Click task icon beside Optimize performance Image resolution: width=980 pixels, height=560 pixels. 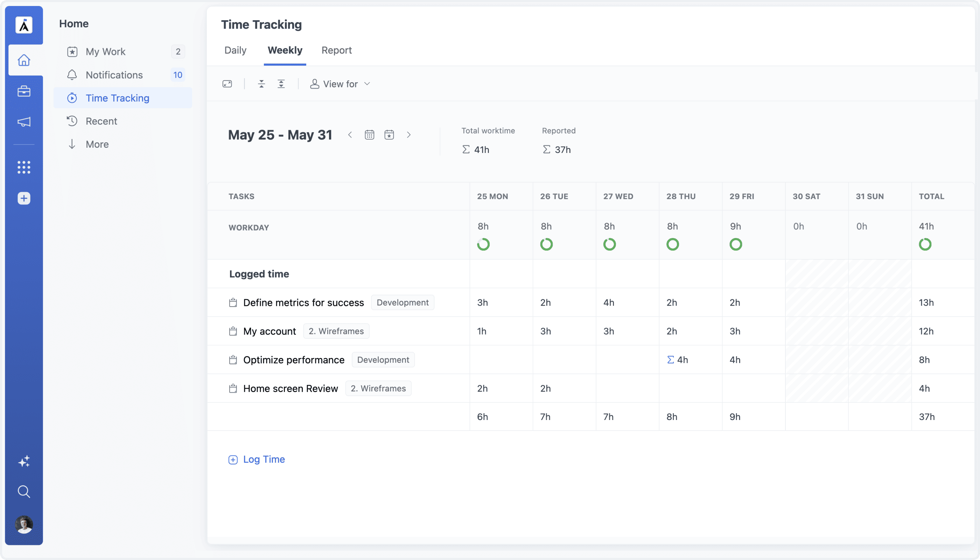(x=233, y=360)
